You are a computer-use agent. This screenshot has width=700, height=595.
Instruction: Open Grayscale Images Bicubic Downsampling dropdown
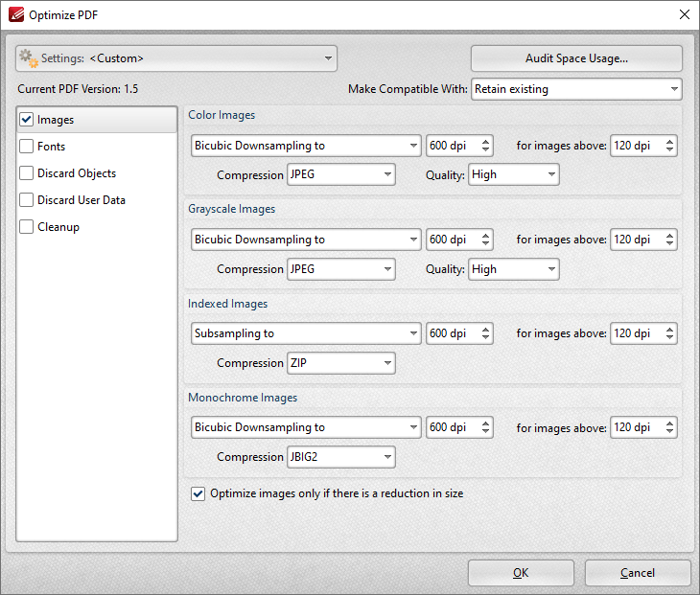tap(306, 240)
